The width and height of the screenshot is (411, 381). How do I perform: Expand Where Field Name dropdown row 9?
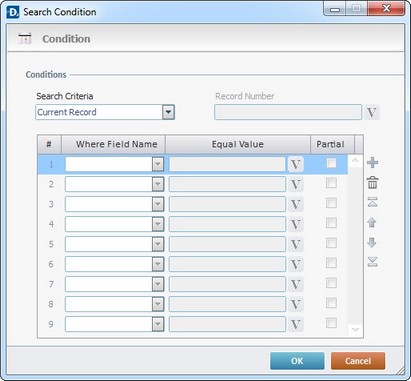click(x=158, y=324)
